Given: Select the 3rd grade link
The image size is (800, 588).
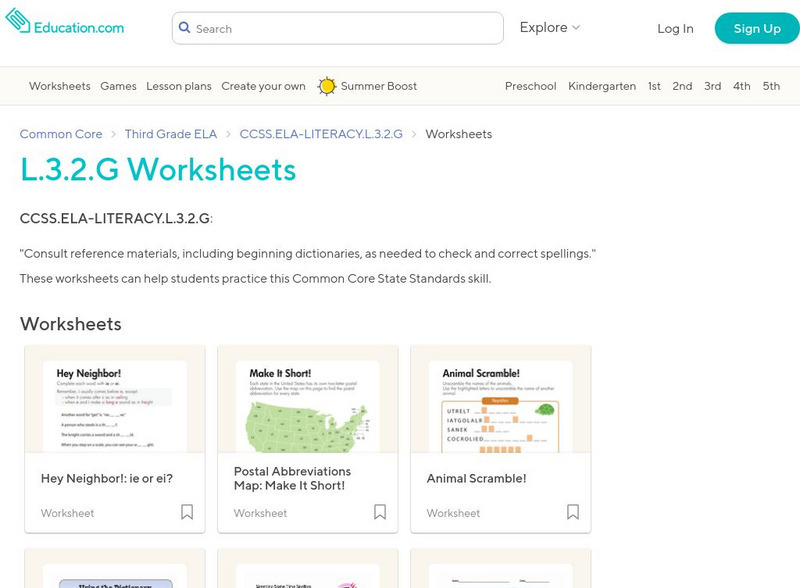Looking at the screenshot, I should 713,86.
